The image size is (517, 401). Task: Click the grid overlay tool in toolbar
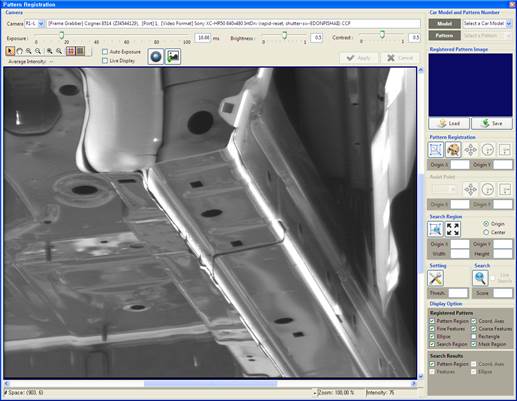[70, 51]
